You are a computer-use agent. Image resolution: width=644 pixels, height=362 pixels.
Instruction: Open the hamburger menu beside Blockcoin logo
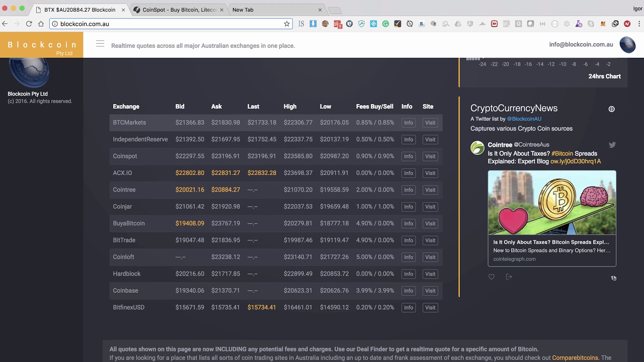click(100, 44)
